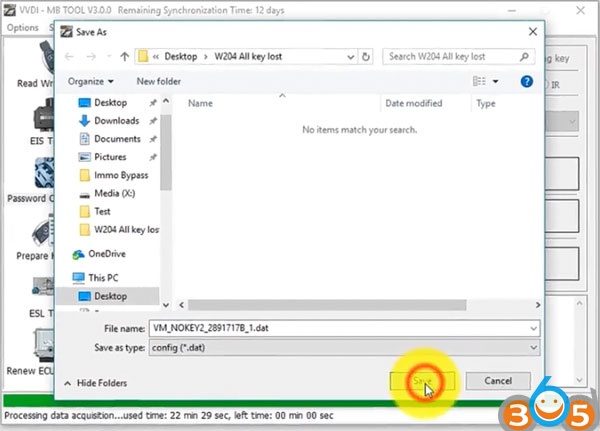This screenshot has height=431, width=600.
Task: Click the pin icon beside Documents
Action: (153, 139)
